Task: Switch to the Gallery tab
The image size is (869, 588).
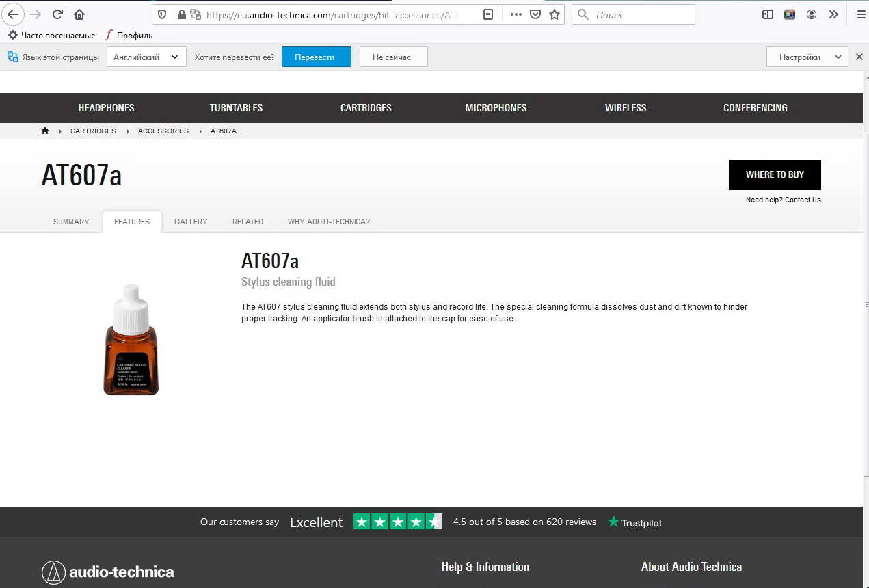Action: point(191,222)
